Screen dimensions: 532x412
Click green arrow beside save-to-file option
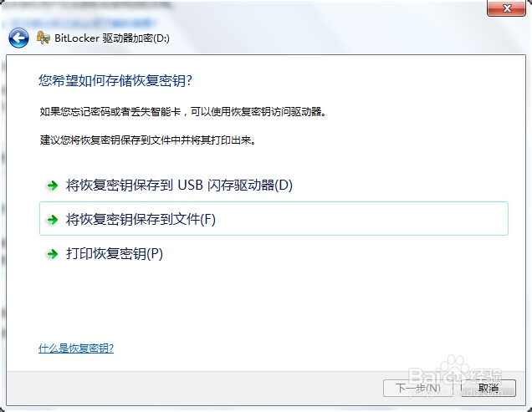(x=52, y=220)
